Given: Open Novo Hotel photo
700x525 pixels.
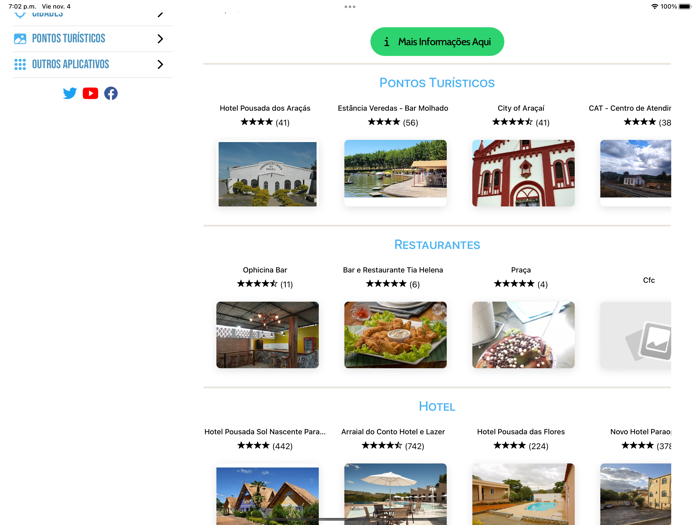Looking at the screenshot, I should (635, 494).
